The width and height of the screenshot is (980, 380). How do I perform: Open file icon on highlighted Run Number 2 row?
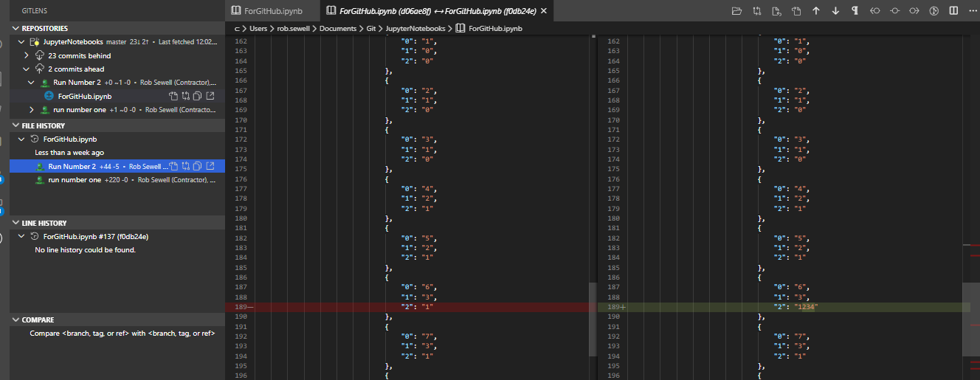pyautogui.click(x=173, y=166)
